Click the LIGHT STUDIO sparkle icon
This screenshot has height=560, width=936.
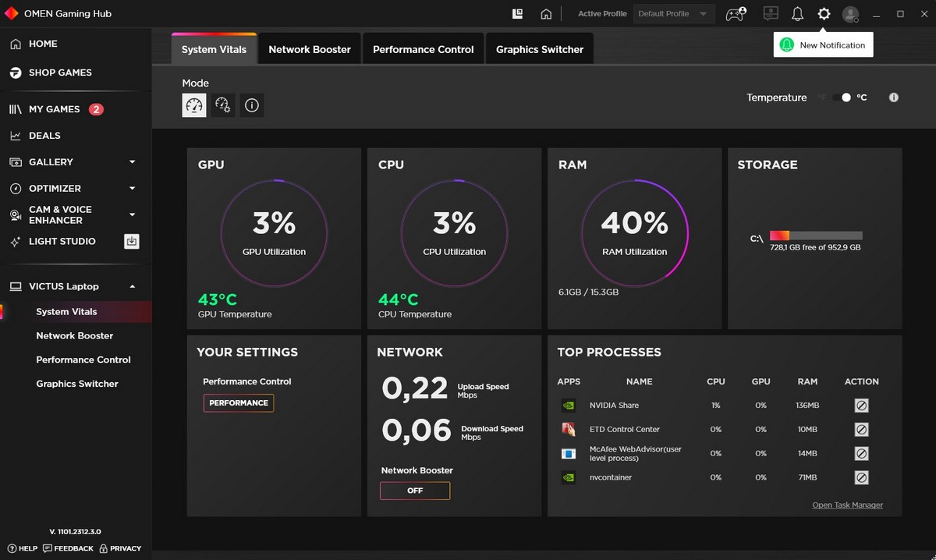[15, 242]
